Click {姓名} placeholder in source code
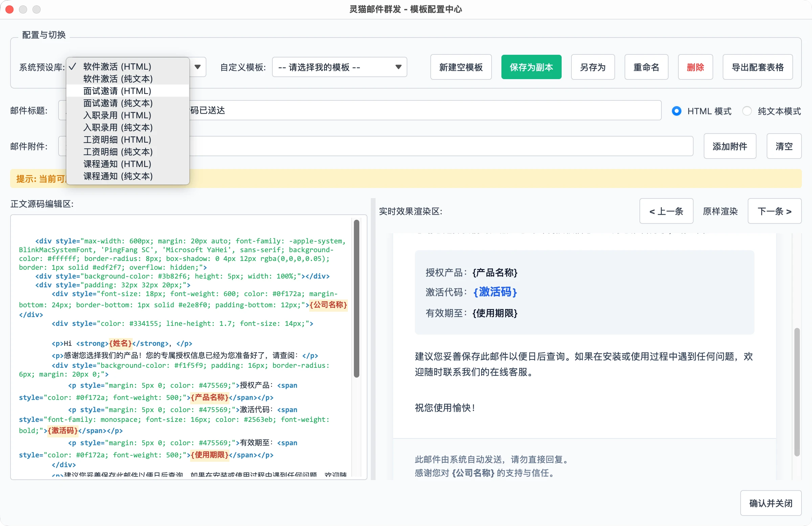 (120, 343)
